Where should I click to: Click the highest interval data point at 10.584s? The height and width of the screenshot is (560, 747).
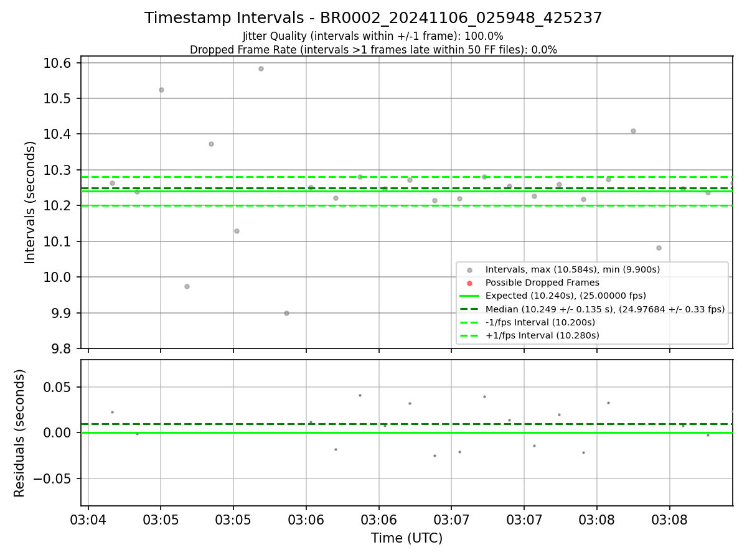coord(261,68)
